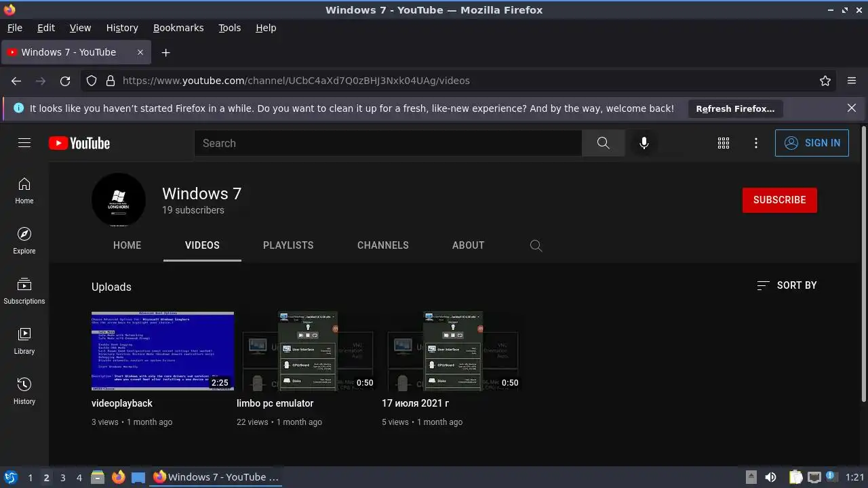Open the Help menu
The width and height of the screenshot is (868, 488).
coord(266,28)
